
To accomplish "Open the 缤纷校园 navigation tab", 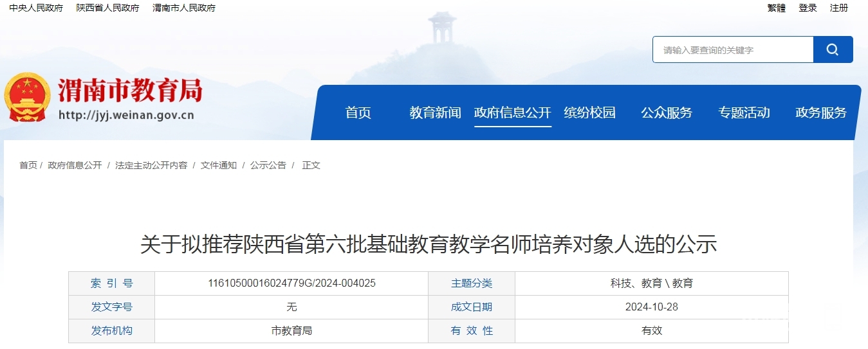I will (x=589, y=113).
